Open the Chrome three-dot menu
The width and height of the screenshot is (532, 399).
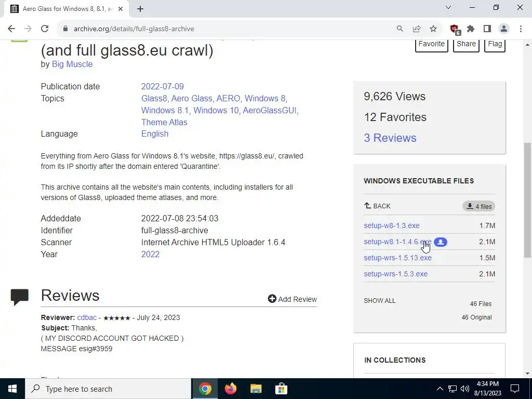point(521,29)
